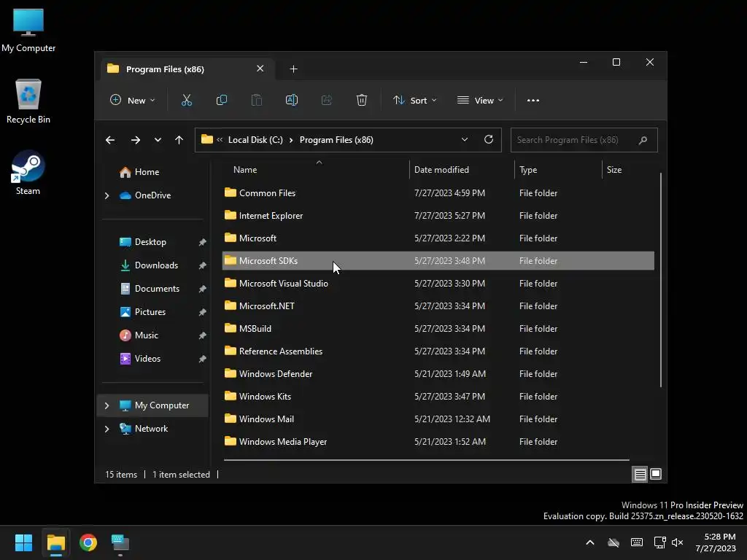
Task: Sort by Size column header
Action: [x=628, y=170]
